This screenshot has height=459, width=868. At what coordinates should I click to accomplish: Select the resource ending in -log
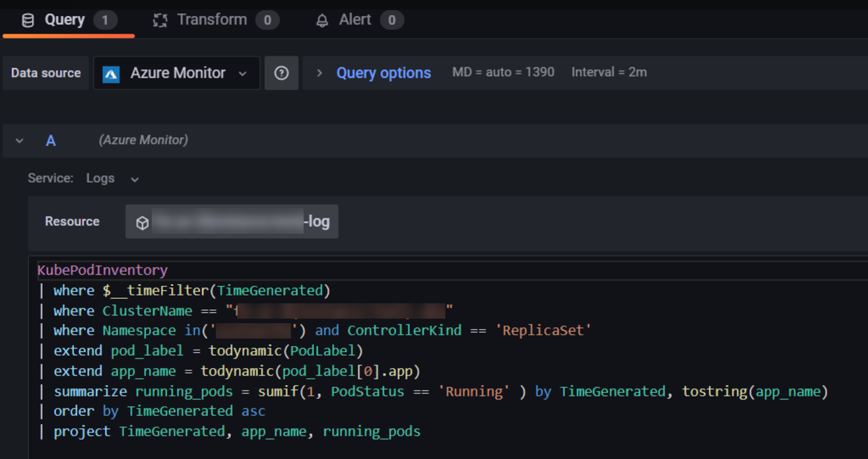pos(232,221)
